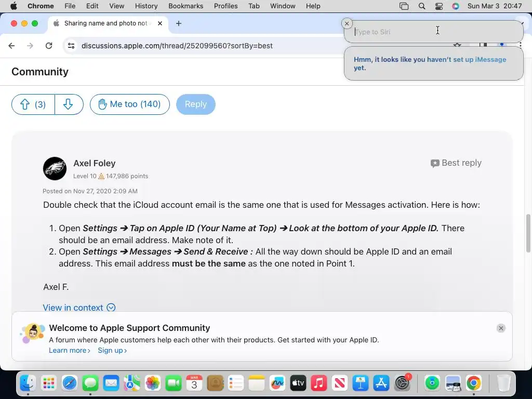Open the Help menu
532x399 pixels.
coord(313,6)
